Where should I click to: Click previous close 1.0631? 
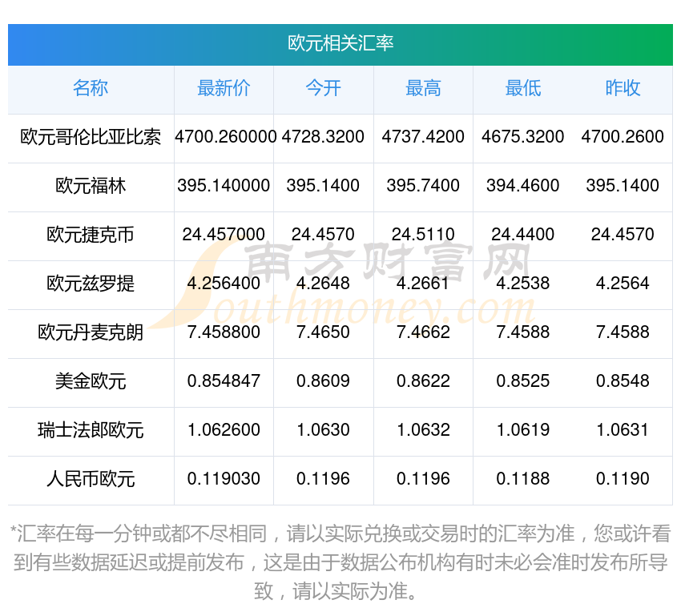pyautogui.click(x=623, y=430)
